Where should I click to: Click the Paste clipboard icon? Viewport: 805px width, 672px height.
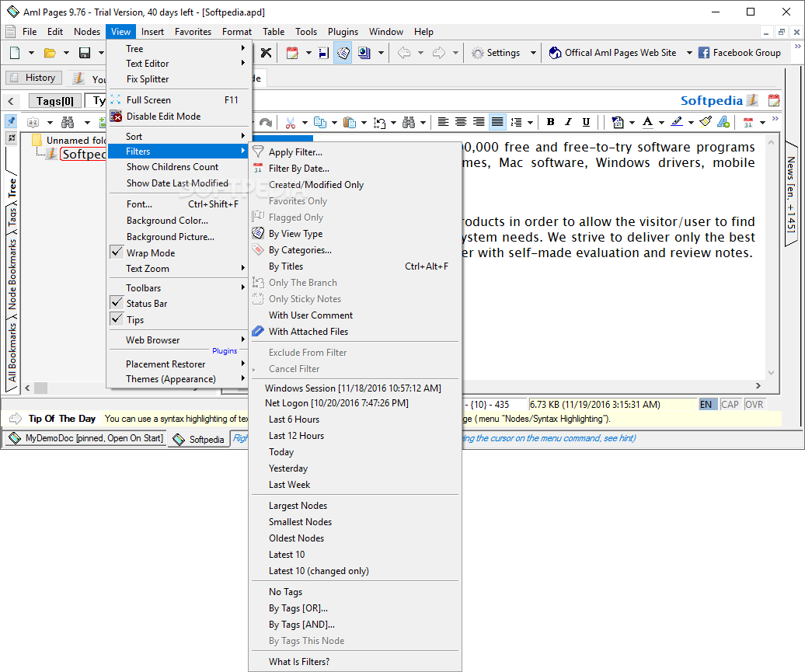(350, 122)
